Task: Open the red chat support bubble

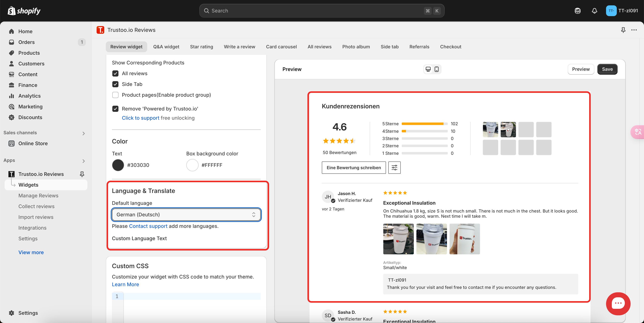Action: click(x=618, y=303)
